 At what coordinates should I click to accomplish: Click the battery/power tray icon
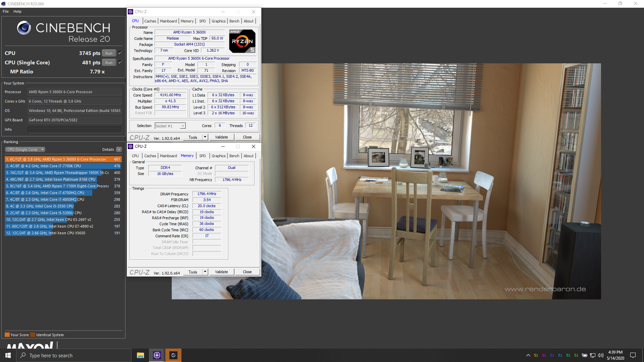(x=585, y=355)
